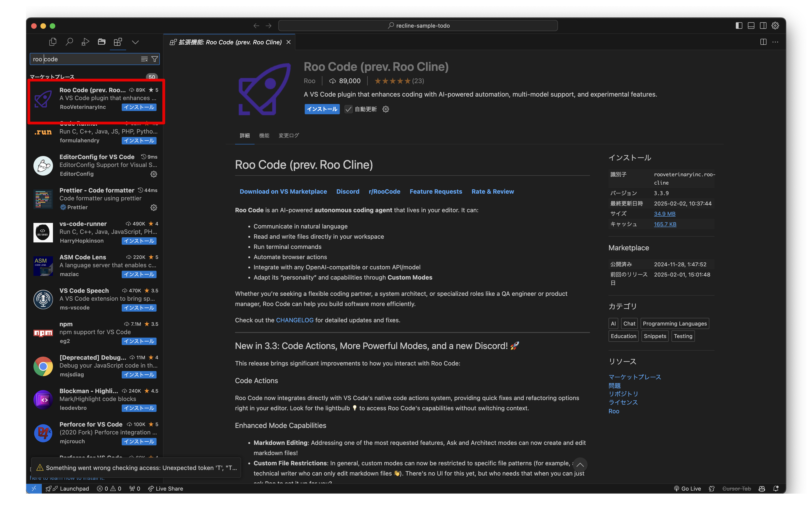This screenshot has height=528, width=812.
Task: Select the Perforce for VS Code icon
Action: 43,433
